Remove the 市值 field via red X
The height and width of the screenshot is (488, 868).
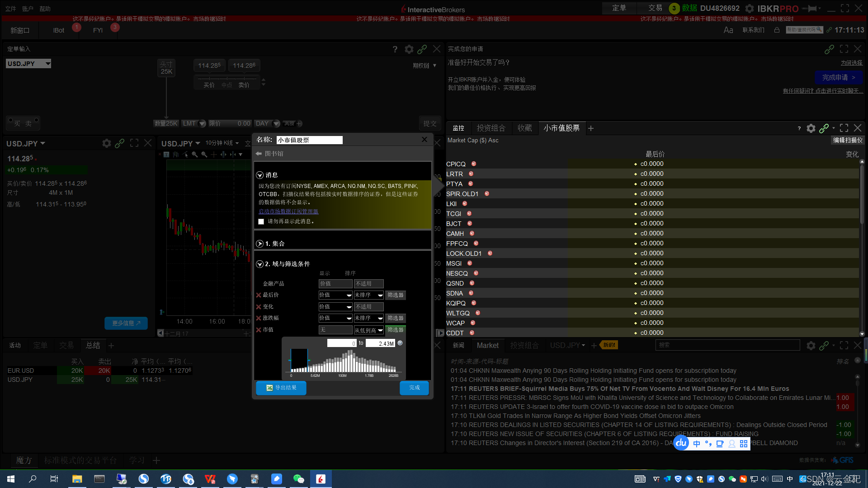tap(259, 330)
